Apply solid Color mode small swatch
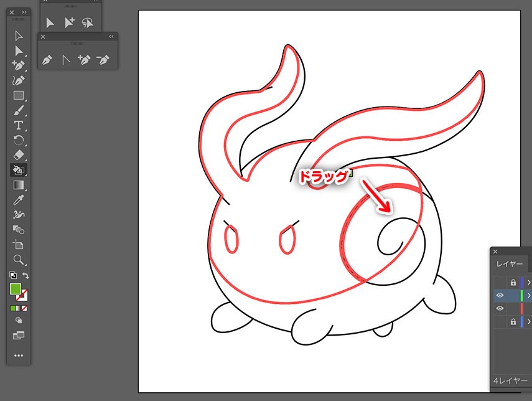 pos(13,308)
